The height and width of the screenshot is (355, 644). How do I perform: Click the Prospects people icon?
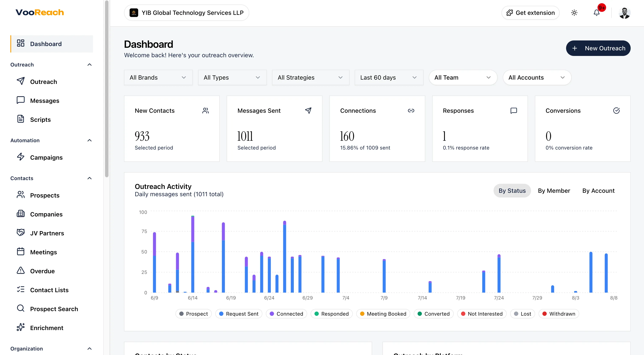[x=20, y=195]
